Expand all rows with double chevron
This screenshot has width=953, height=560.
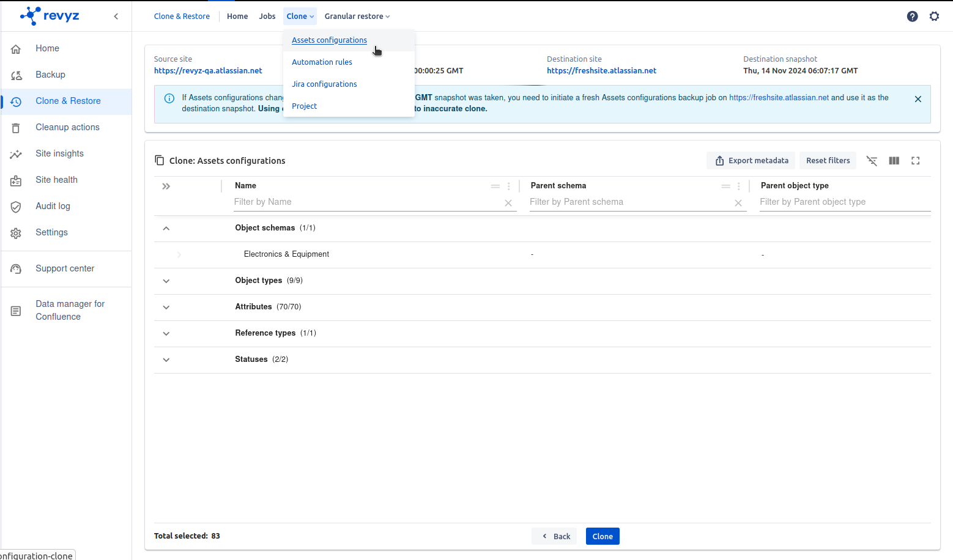tap(166, 186)
